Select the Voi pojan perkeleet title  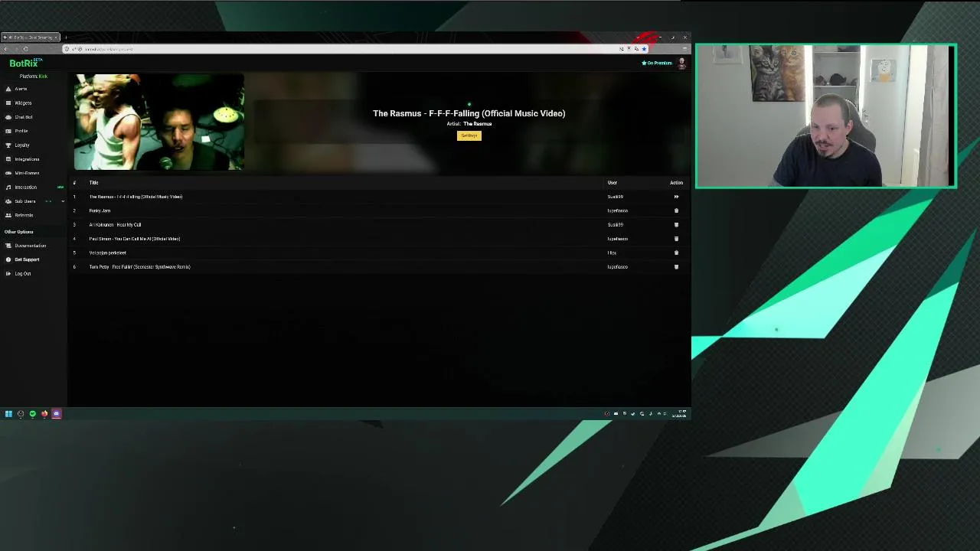pyautogui.click(x=107, y=253)
